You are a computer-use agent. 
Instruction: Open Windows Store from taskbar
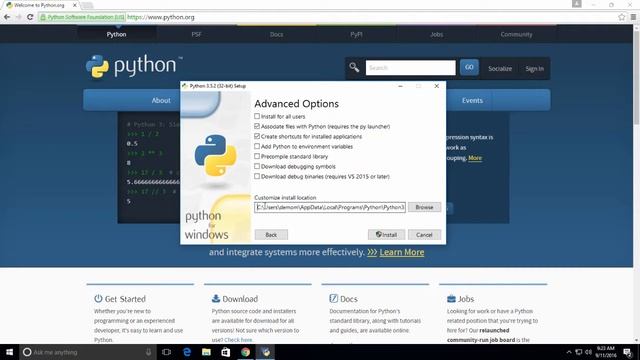226,352
